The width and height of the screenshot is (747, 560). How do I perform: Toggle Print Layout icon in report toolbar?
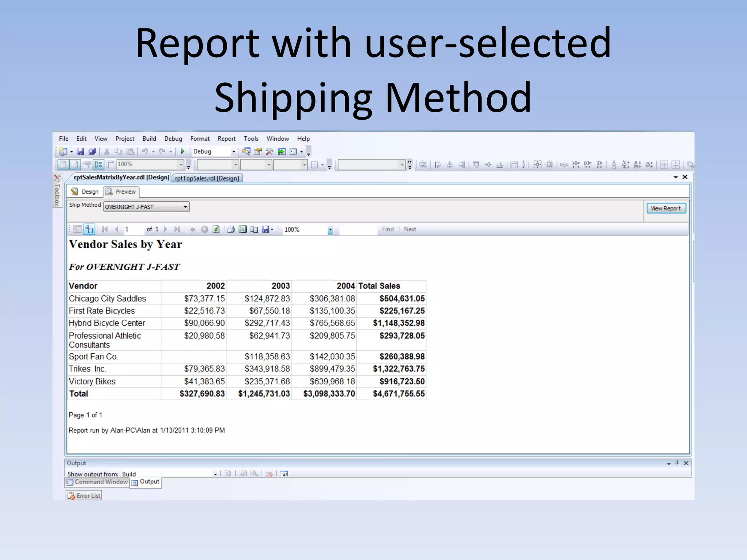(243, 229)
